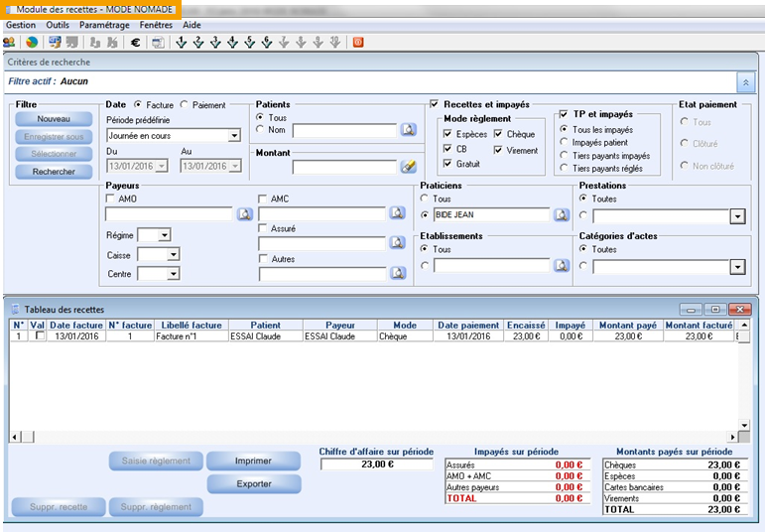The height and width of the screenshot is (532, 765).
Task: Expand the Période prédéfinie dropdown
Action: point(234,135)
